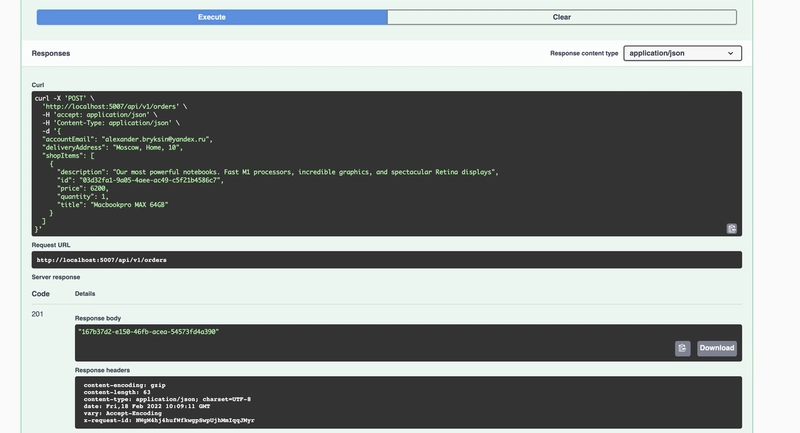The width and height of the screenshot is (800, 433).
Task: Click the accountEmail line in the curl block
Action: click(128, 139)
